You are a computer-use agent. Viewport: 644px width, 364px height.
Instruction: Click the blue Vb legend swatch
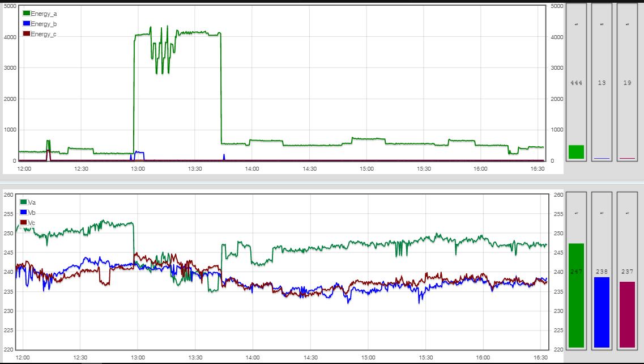[x=23, y=212]
